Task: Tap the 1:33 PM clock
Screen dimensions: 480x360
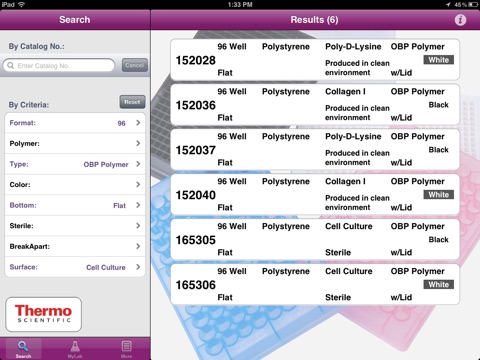Action: (x=240, y=5)
